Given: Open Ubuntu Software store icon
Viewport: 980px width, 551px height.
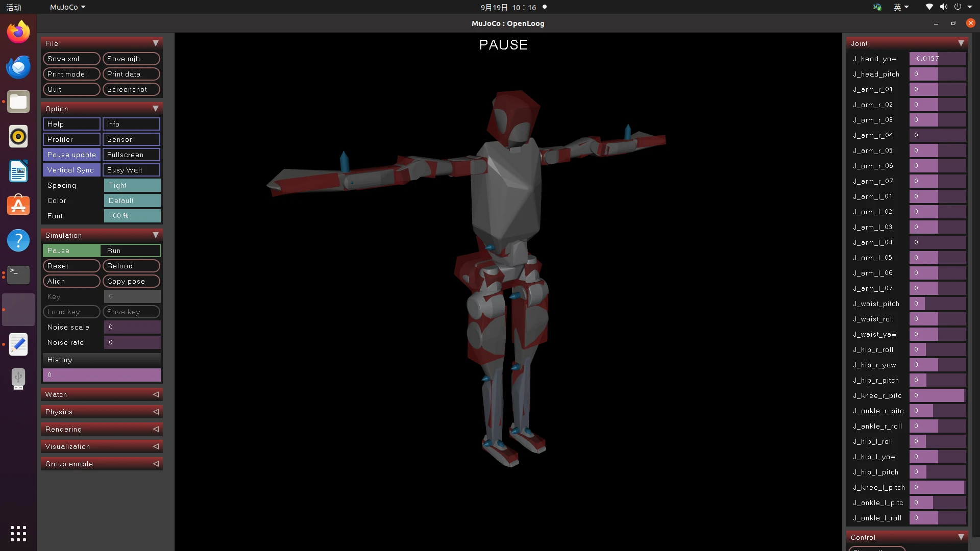Looking at the screenshot, I should (x=18, y=206).
